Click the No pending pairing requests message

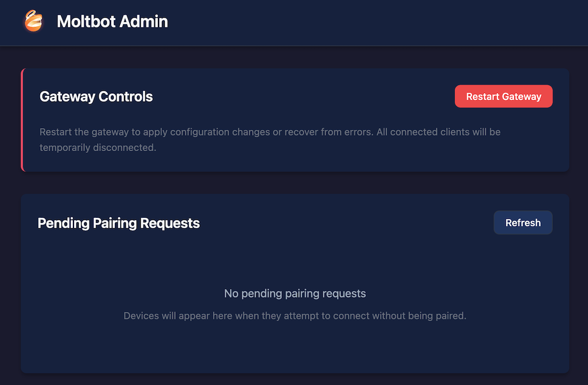(x=295, y=293)
